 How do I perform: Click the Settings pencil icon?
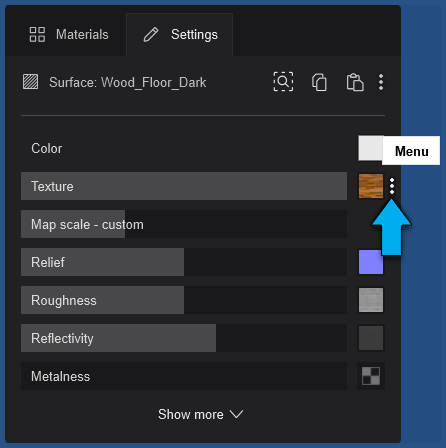tap(151, 35)
